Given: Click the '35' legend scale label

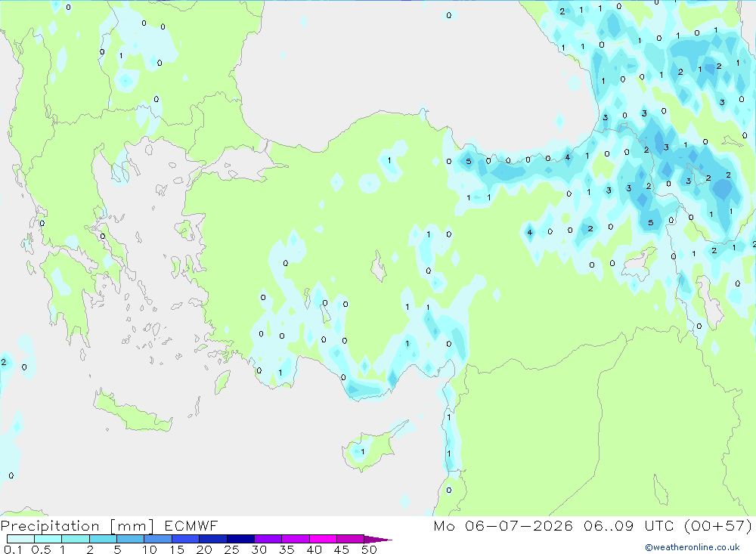Looking at the screenshot, I should coord(287,549).
